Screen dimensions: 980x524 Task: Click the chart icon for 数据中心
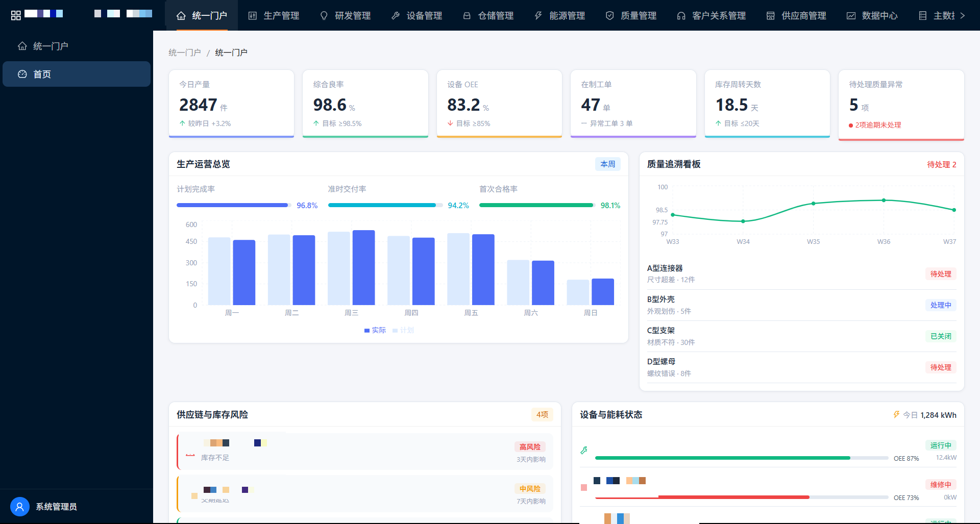tap(851, 16)
